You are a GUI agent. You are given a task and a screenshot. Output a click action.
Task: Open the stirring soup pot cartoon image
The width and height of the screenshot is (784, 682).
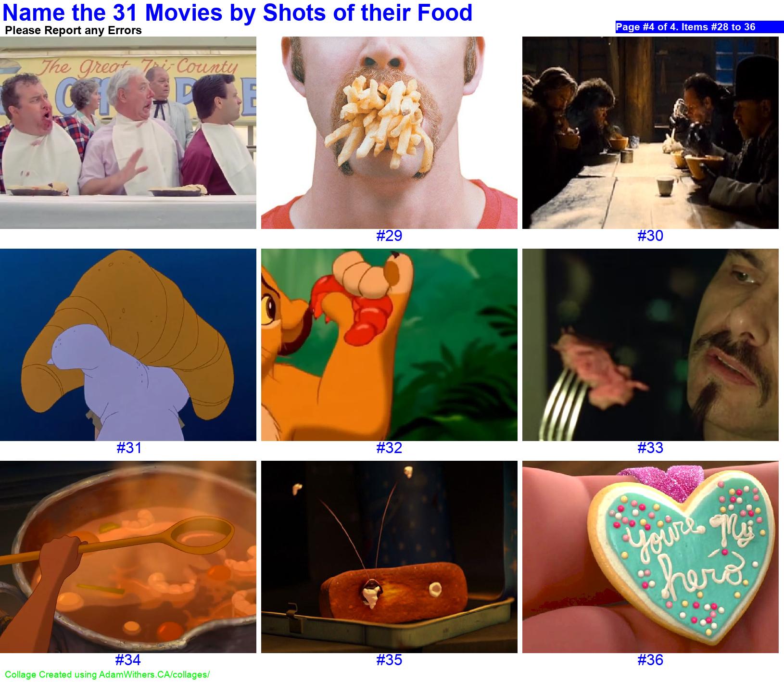coord(128,557)
